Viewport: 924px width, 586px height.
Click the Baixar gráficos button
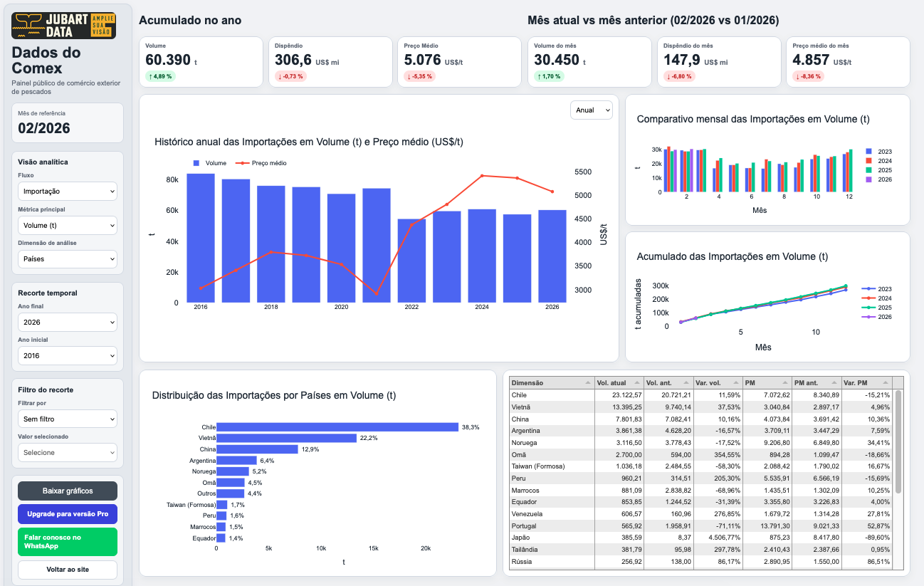click(68, 491)
